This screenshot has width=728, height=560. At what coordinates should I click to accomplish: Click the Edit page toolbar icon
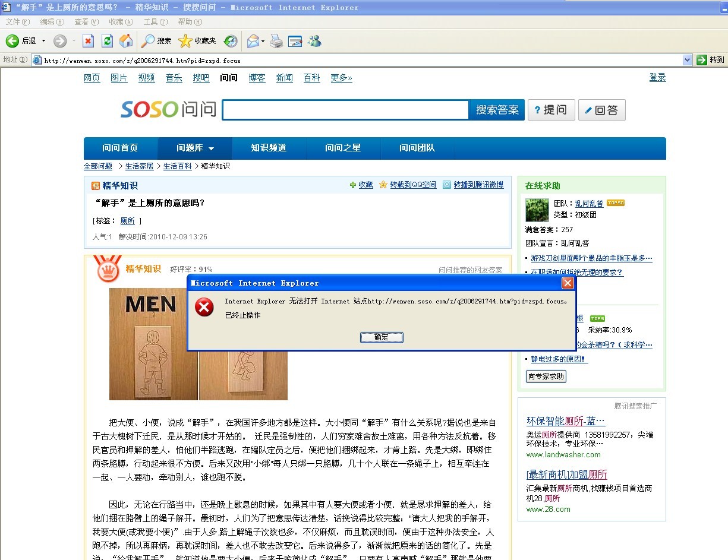[x=295, y=41]
